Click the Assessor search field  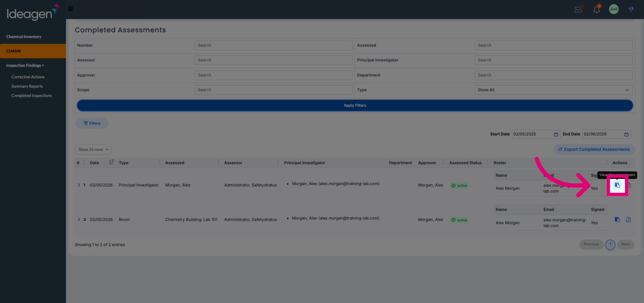point(273,60)
